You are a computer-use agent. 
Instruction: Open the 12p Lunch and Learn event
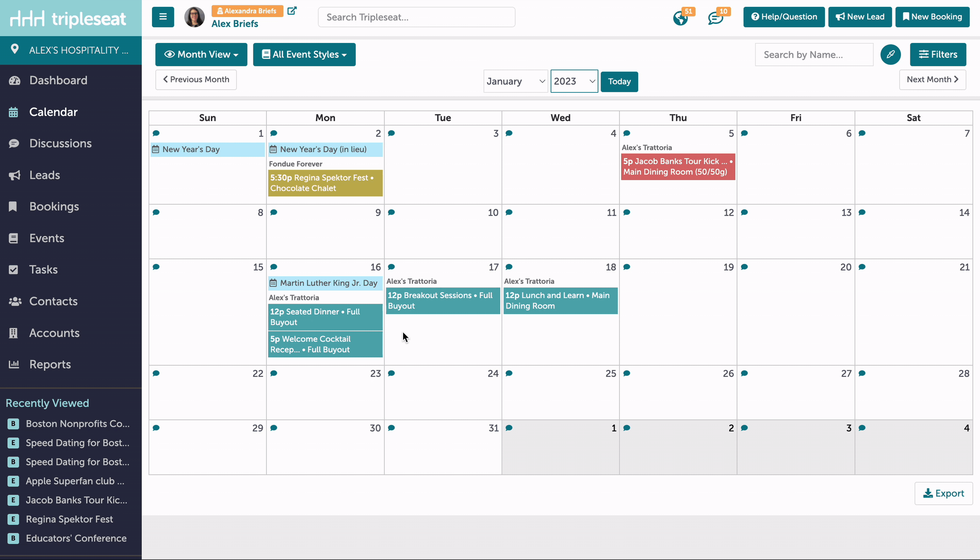560,301
